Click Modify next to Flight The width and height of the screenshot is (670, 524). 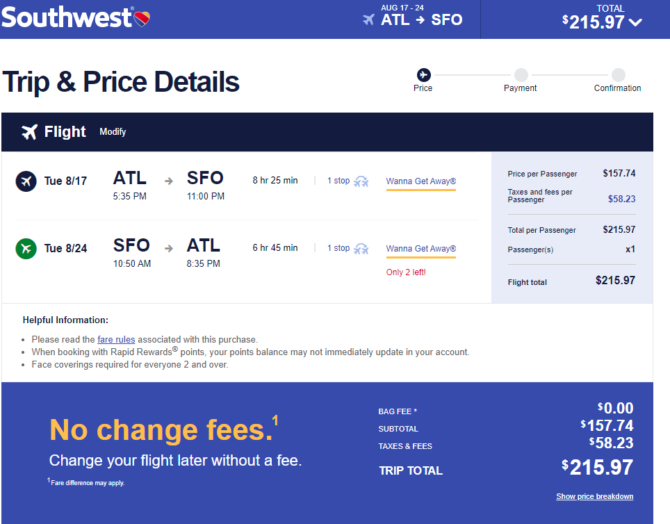pyautogui.click(x=113, y=132)
